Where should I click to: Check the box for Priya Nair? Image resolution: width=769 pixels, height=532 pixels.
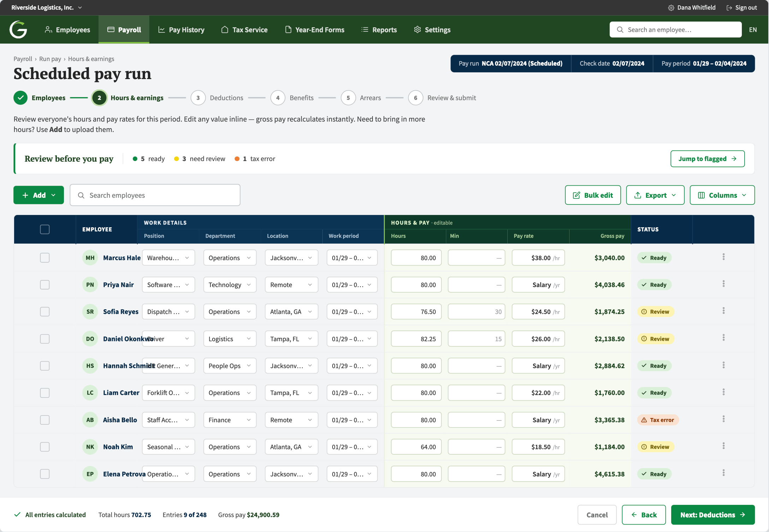pos(45,285)
